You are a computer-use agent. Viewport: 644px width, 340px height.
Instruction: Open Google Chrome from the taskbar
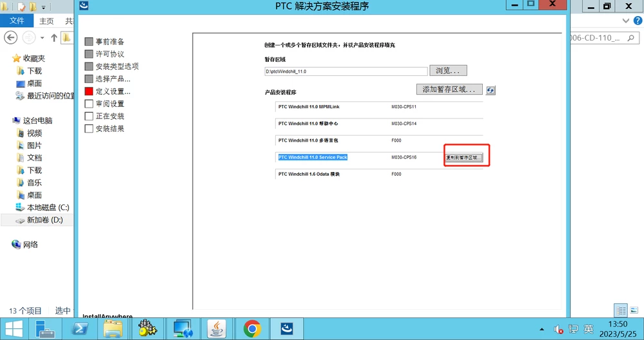point(252,329)
